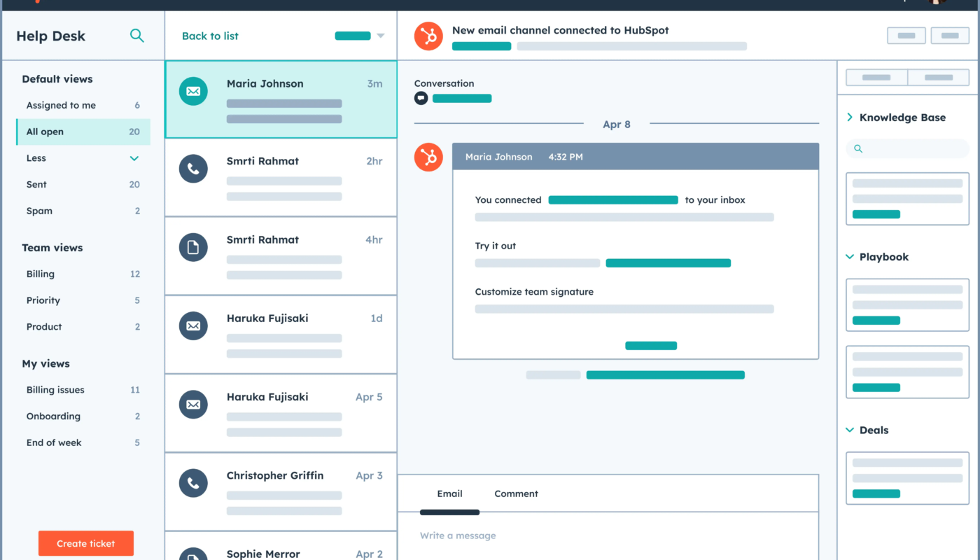Click the teal link under Conversation heading
The image size is (980, 560).
tap(462, 99)
